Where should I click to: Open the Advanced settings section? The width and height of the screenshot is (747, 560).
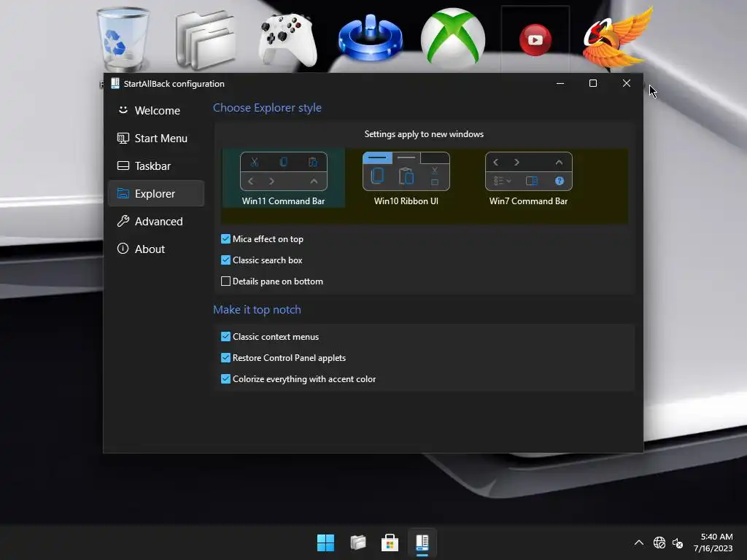tap(156, 221)
